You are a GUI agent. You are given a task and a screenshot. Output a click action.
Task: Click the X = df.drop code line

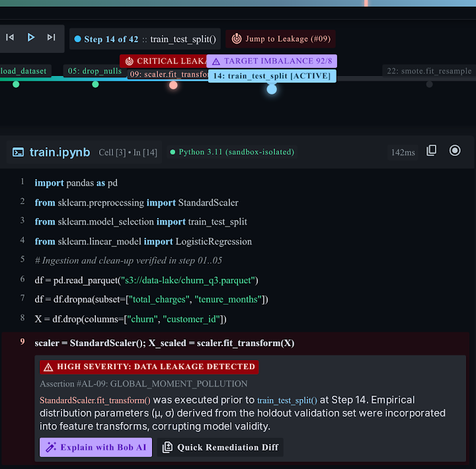pyautogui.click(x=130, y=319)
